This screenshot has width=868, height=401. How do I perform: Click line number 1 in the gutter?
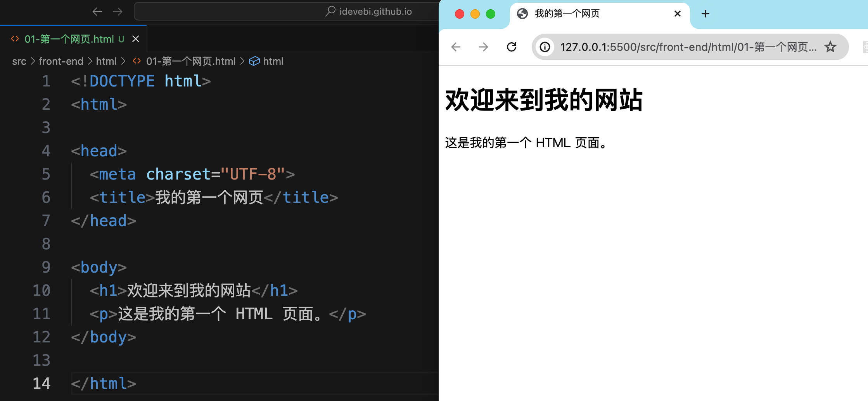[46, 81]
